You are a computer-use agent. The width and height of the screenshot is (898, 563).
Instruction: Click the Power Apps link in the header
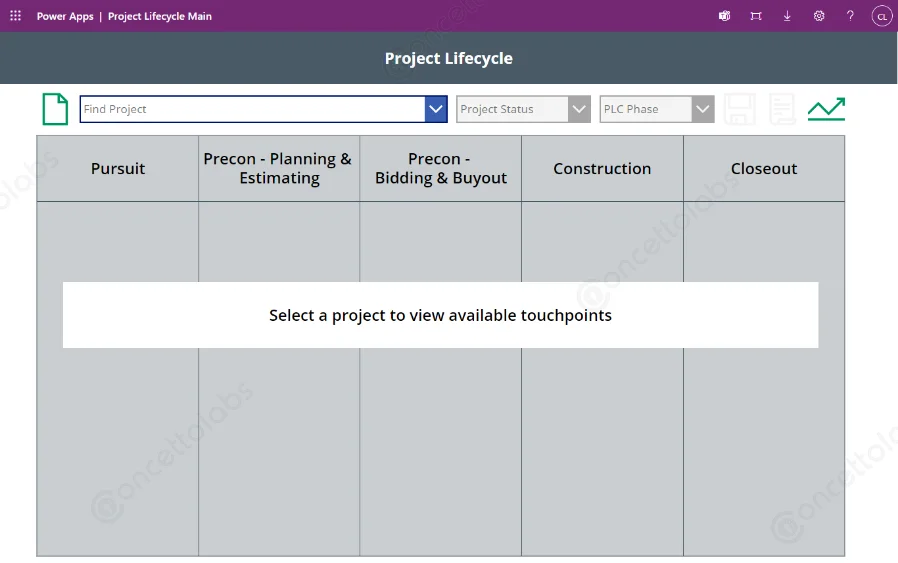[65, 16]
